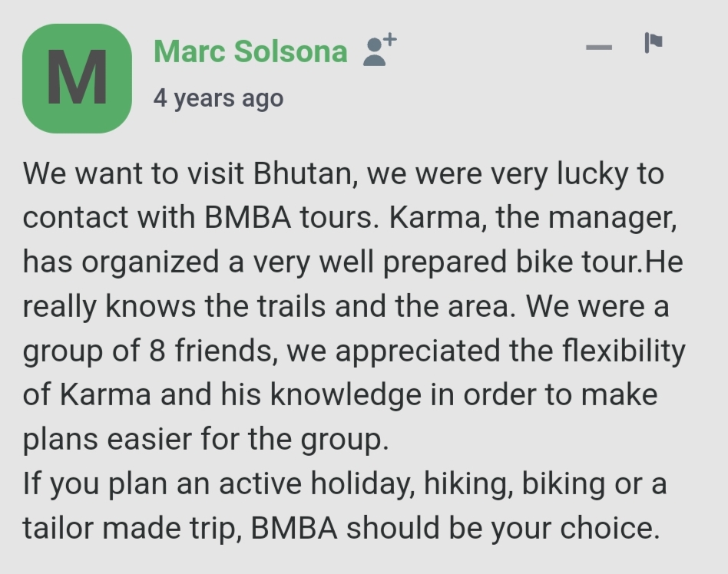This screenshot has width=728, height=574.
Task: Collapse this review with the minus icon
Action: tap(599, 47)
